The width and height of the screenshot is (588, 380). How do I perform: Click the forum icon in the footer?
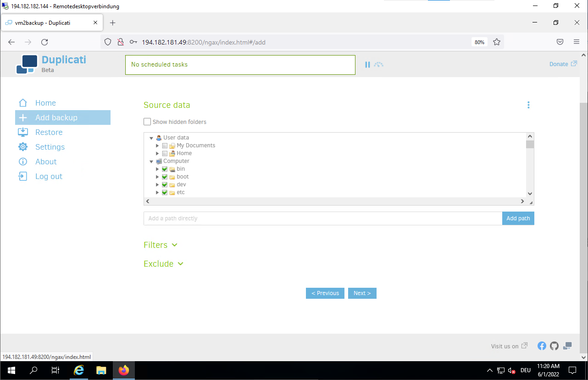567,346
